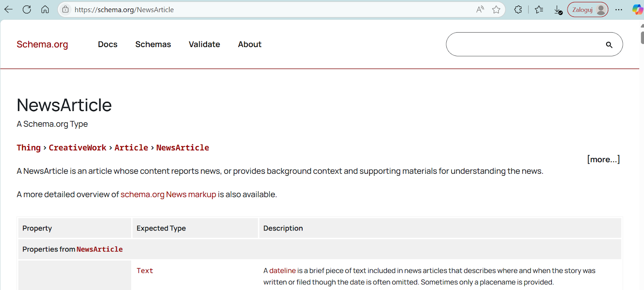This screenshot has height=290, width=644.
Task: Expand the [more...] link
Action: click(603, 159)
